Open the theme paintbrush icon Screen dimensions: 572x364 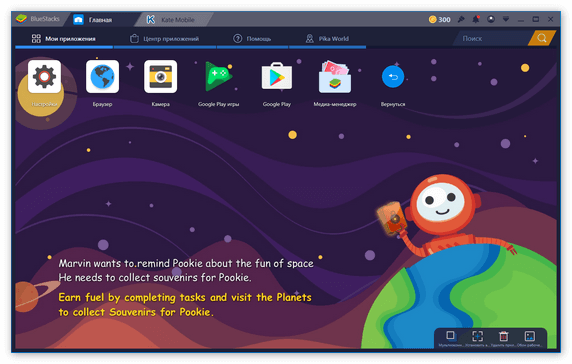[461, 19]
